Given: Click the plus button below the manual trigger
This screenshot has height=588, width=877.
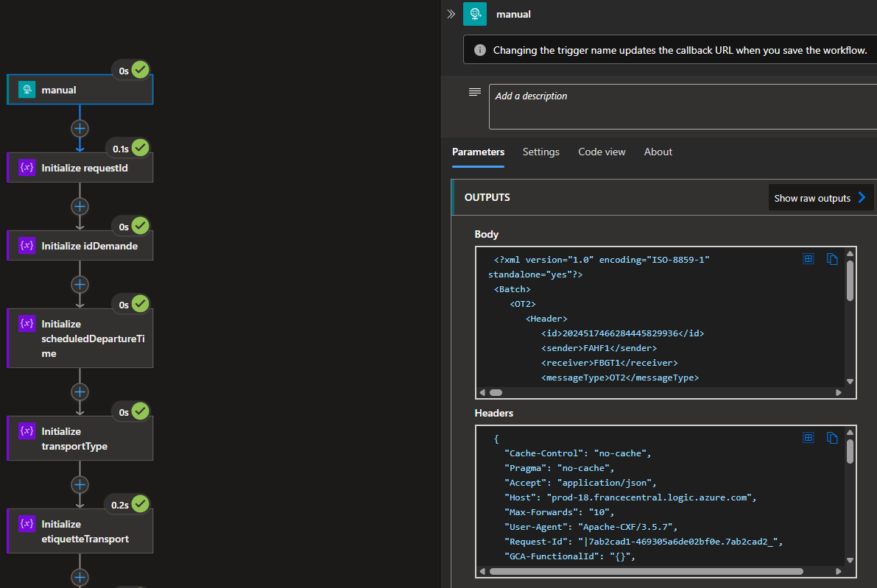Looking at the screenshot, I should (80, 129).
